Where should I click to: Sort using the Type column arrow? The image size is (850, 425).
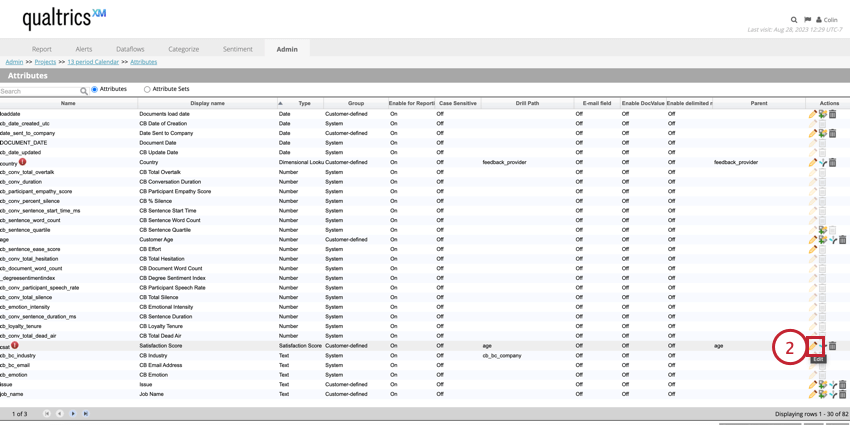[x=280, y=103]
